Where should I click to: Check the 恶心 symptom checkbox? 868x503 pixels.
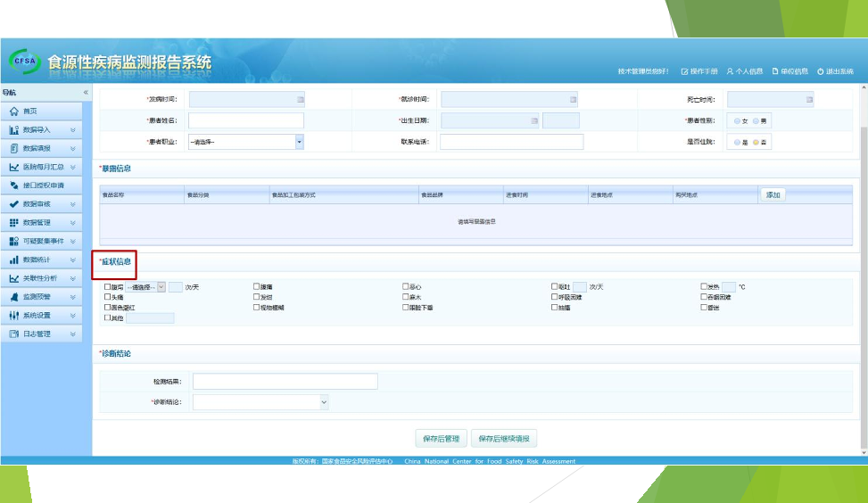pyautogui.click(x=406, y=287)
